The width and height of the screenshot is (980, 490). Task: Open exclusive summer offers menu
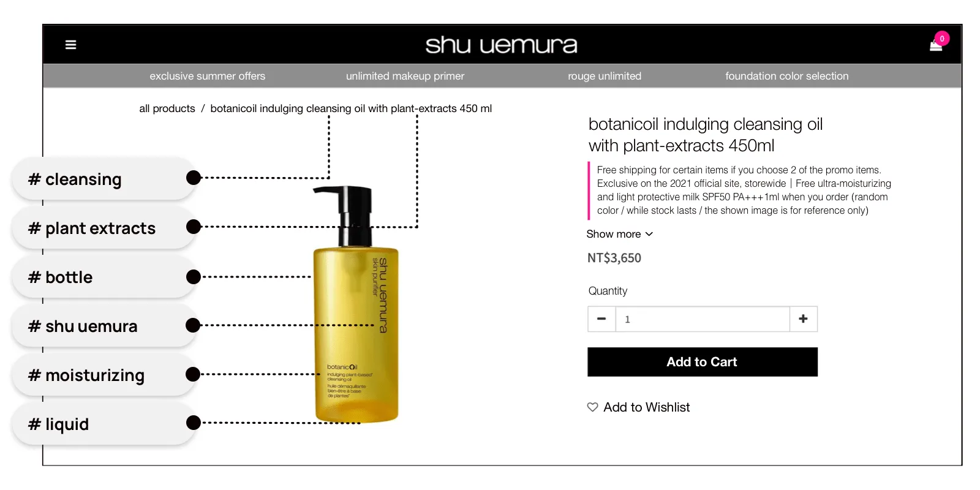208,76
